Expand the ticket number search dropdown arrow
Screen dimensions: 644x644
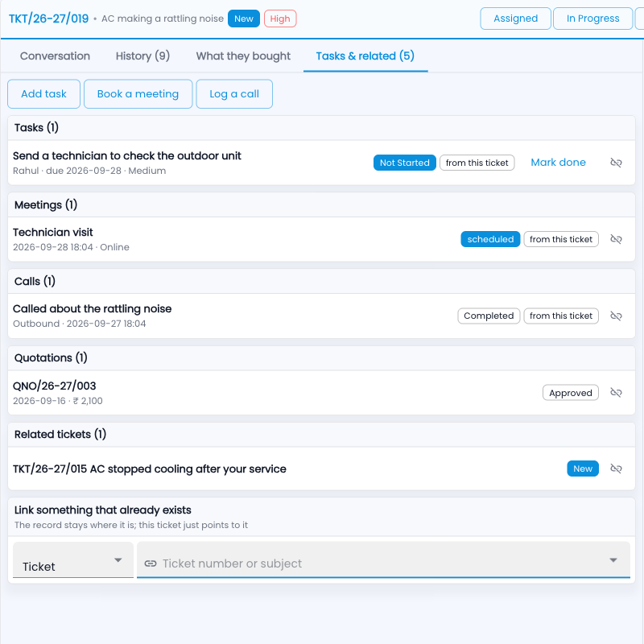click(613, 560)
